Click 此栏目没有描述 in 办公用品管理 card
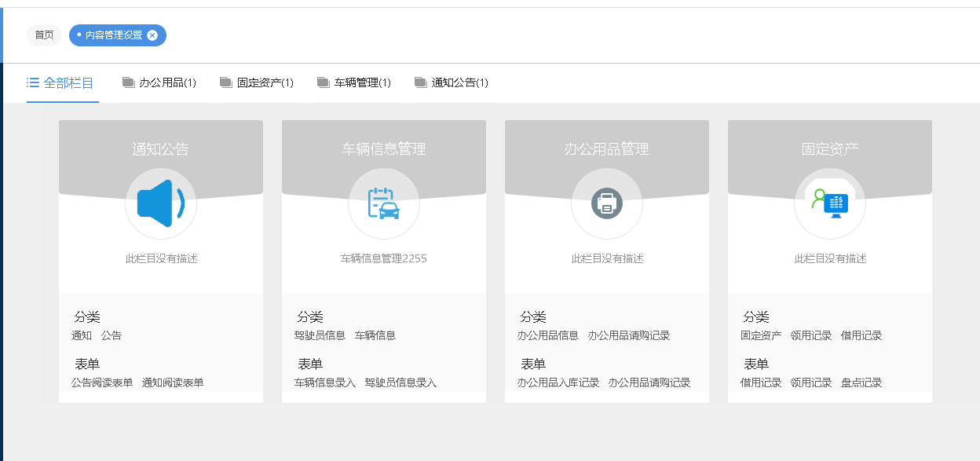980x461 pixels. pyautogui.click(x=607, y=258)
